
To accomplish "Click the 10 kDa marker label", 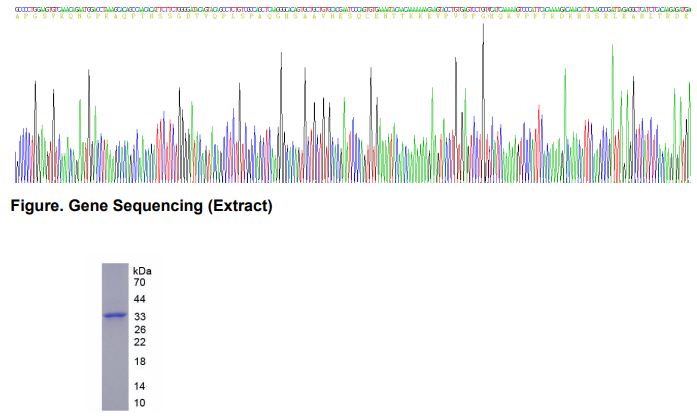I will [x=140, y=402].
